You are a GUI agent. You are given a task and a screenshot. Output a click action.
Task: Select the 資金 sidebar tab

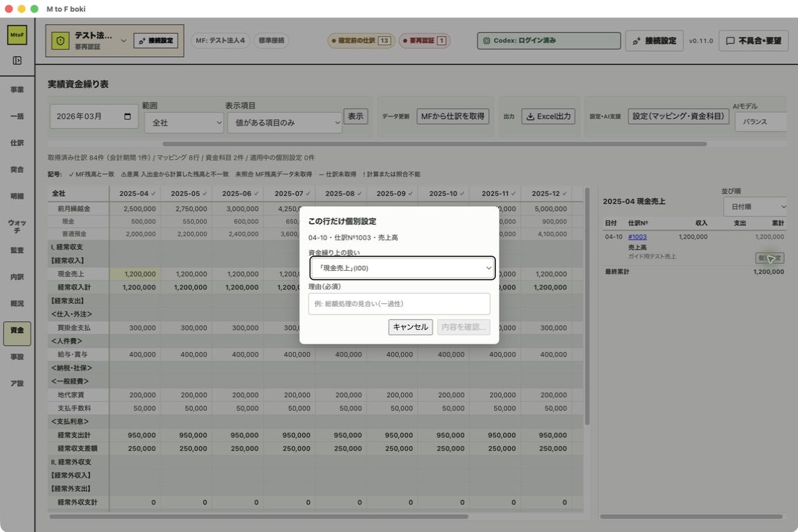(17, 333)
